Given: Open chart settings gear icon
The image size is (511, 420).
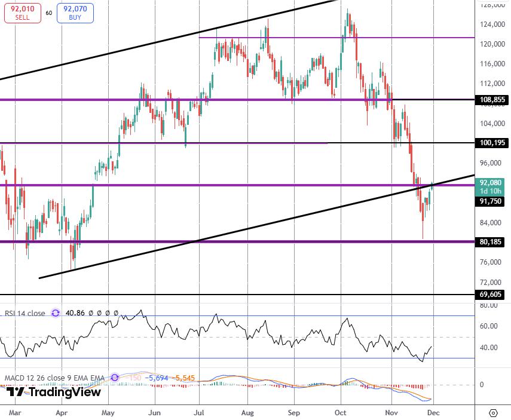Looking at the screenshot, I should point(494,413).
